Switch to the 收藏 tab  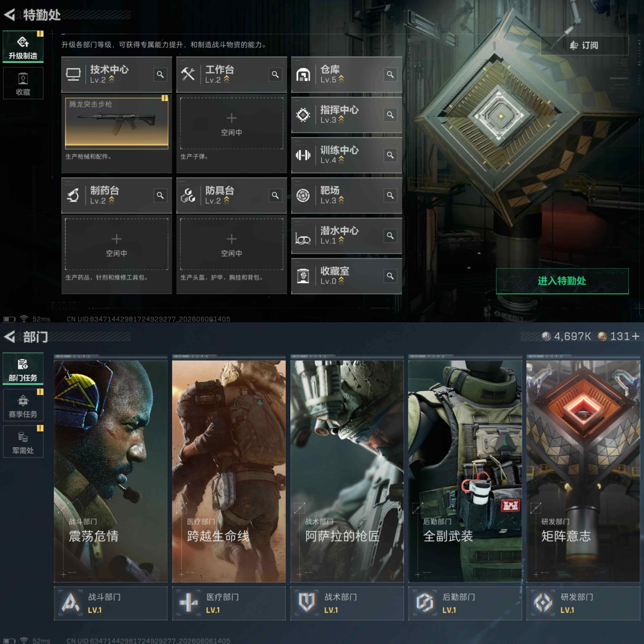pyautogui.click(x=23, y=83)
